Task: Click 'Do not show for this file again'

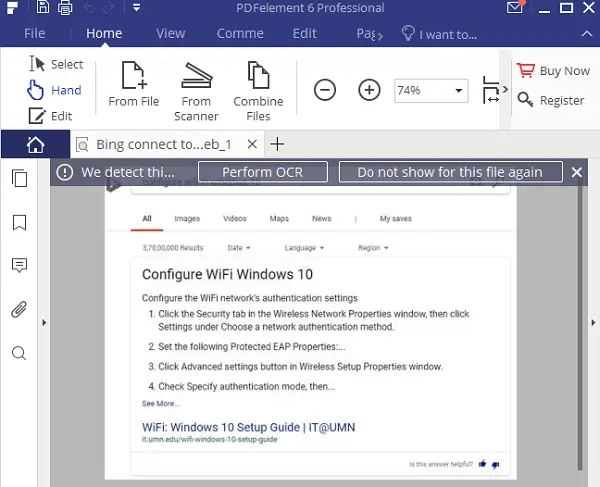Action: pos(450,172)
